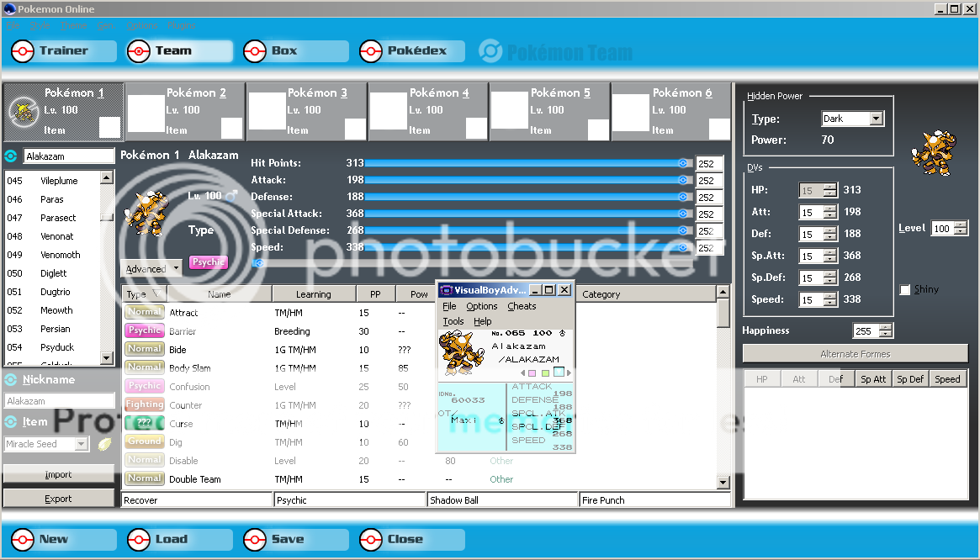This screenshot has height=560, width=980.
Task: Click the Save team button
Action: (295, 539)
